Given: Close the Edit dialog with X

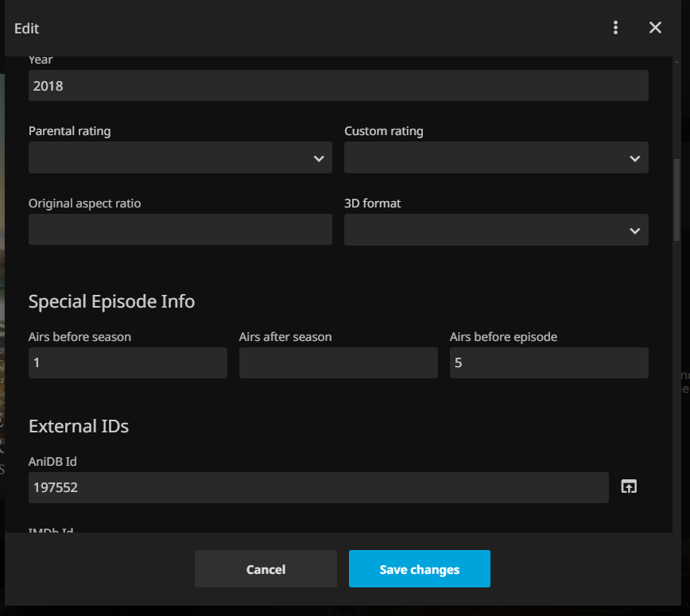Looking at the screenshot, I should 655,28.
